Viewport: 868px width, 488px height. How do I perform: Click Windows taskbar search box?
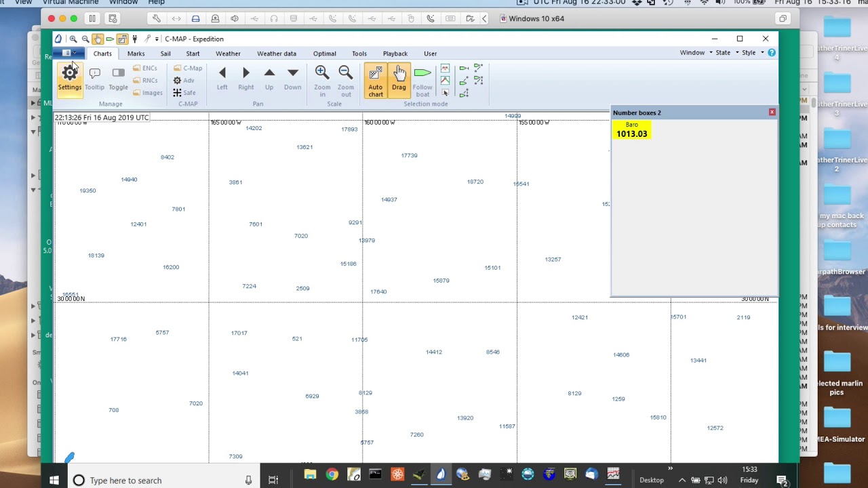pyautogui.click(x=165, y=481)
